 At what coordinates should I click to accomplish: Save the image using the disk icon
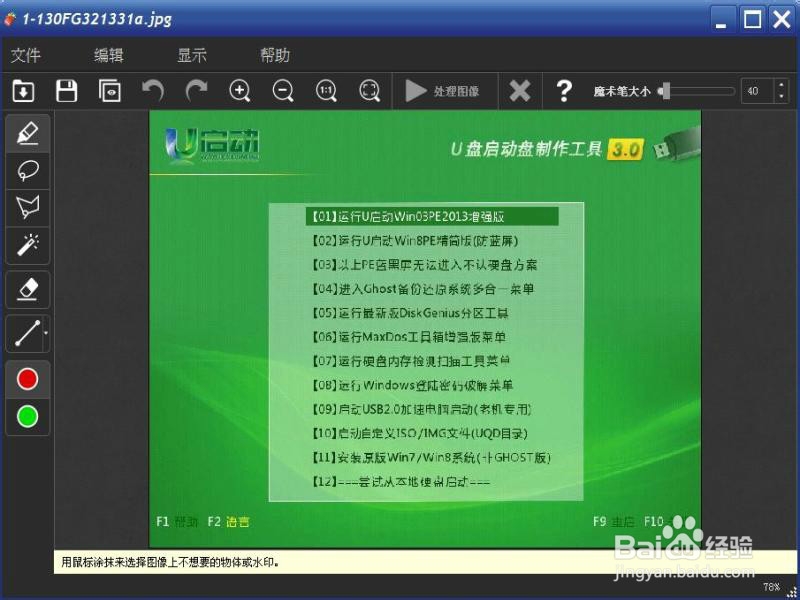[65, 91]
